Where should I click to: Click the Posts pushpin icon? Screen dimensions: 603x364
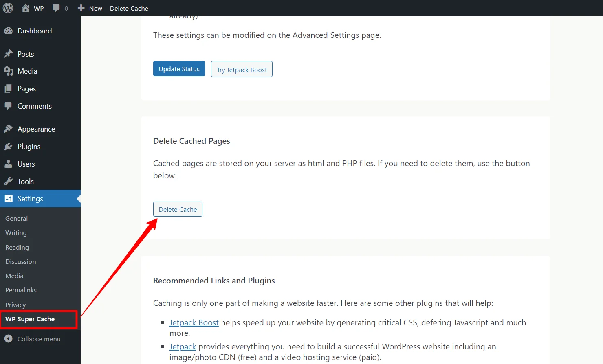click(8, 54)
